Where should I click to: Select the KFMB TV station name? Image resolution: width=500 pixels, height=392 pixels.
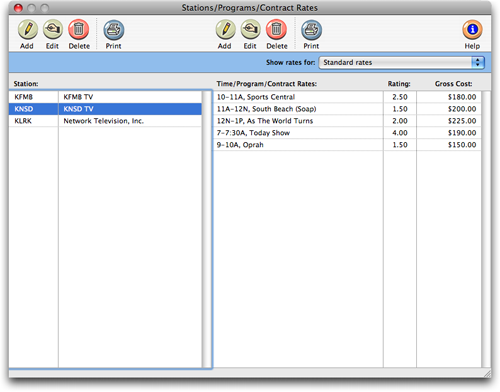(x=78, y=97)
